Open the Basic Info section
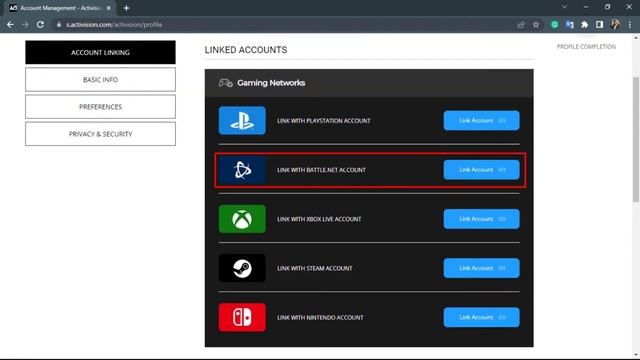The image size is (640, 360). pos(100,80)
